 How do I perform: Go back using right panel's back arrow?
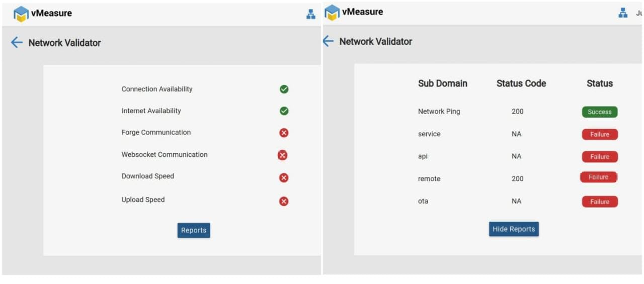click(x=328, y=41)
